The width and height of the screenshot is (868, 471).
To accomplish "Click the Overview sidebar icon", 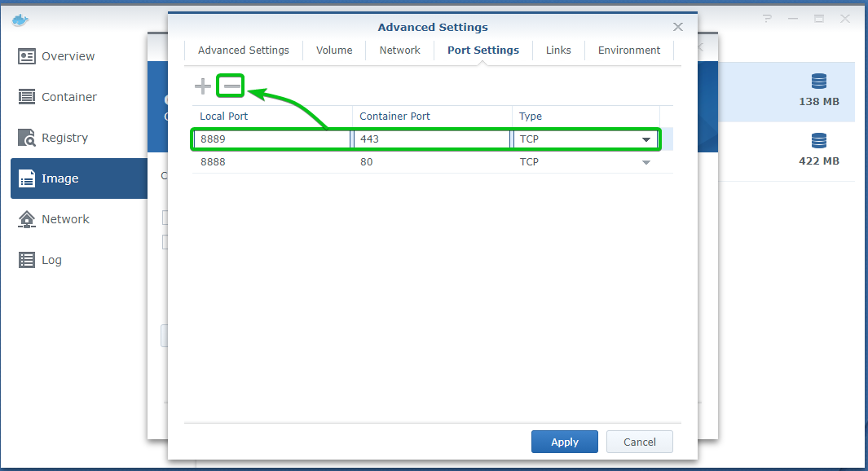I will coord(27,56).
